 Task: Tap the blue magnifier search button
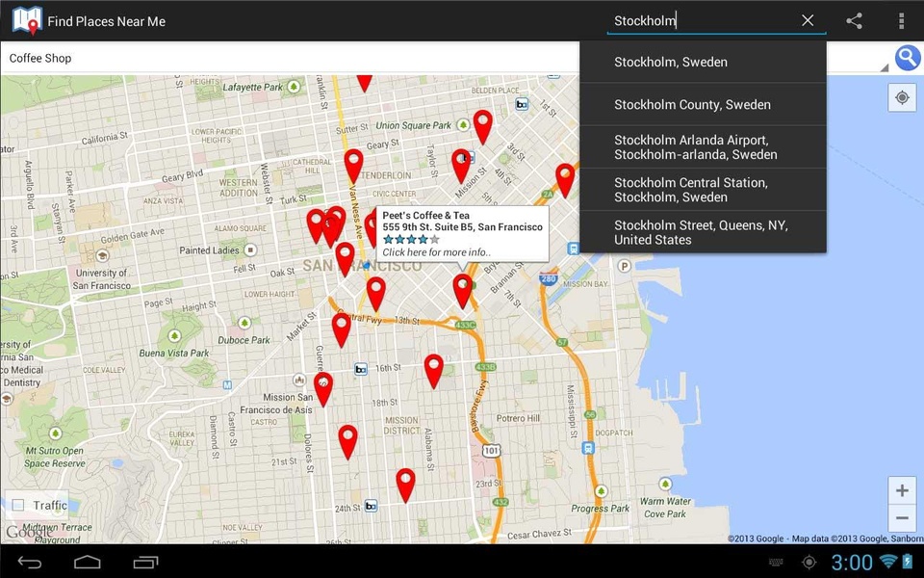pyautogui.click(x=908, y=58)
